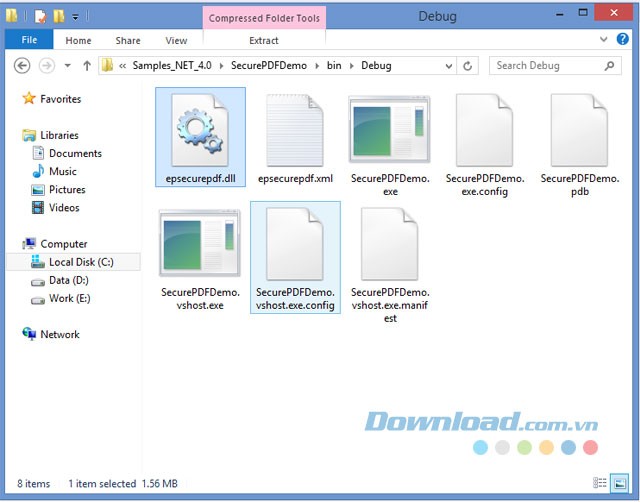The height and width of the screenshot is (502, 640).
Task: Open Libraries in the navigation pane
Action: coord(59,135)
